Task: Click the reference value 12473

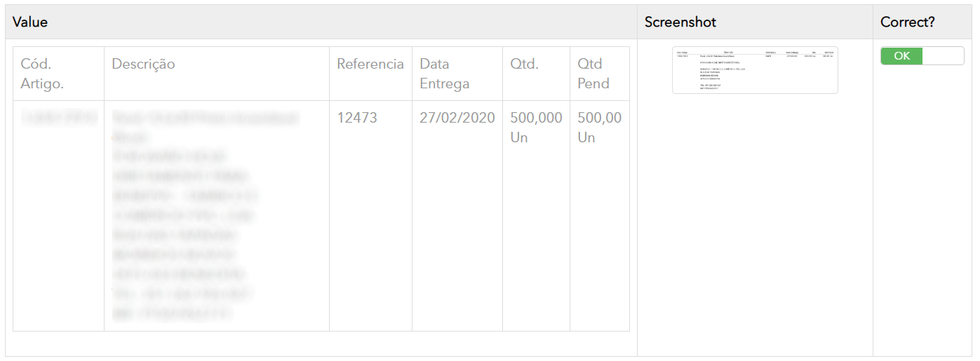Action: coord(357,118)
